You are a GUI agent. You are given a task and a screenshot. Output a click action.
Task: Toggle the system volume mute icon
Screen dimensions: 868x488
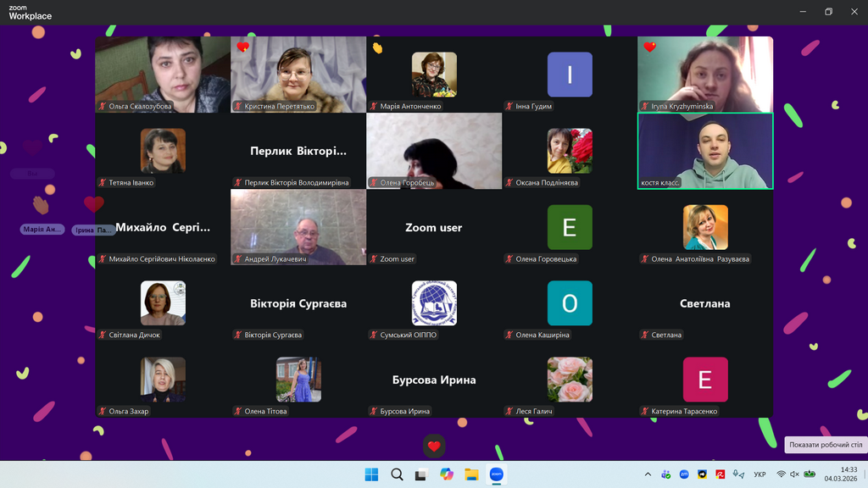coord(794,474)
